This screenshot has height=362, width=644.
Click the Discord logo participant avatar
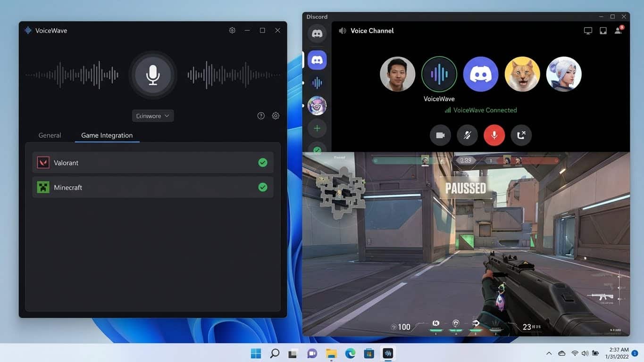click(481, 74)
